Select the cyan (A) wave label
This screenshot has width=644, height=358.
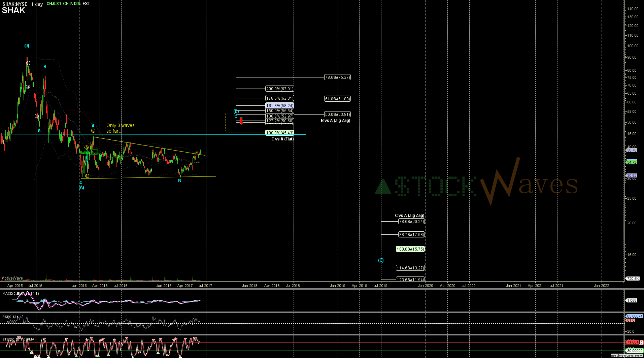coord(81,188)
